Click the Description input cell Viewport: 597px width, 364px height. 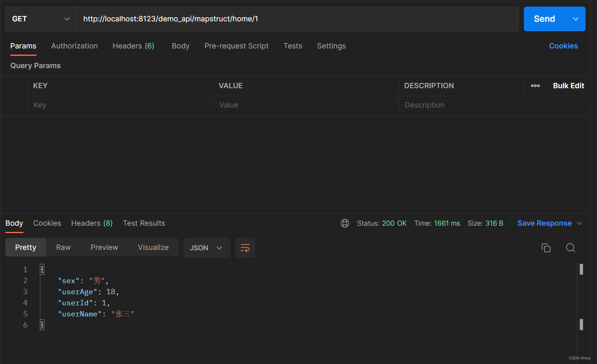pyautogui.click(x=494, y=105)
